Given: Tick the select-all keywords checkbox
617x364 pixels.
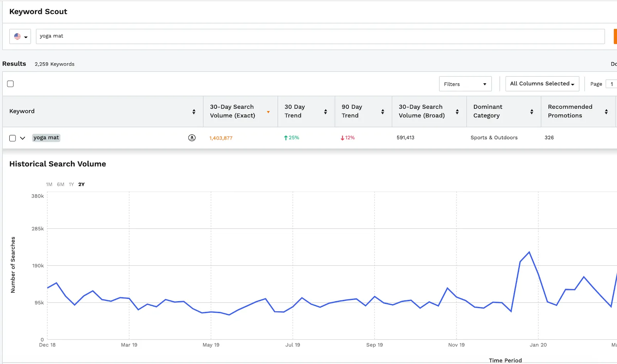Looking at the screenshot, I should coord(10,84).
